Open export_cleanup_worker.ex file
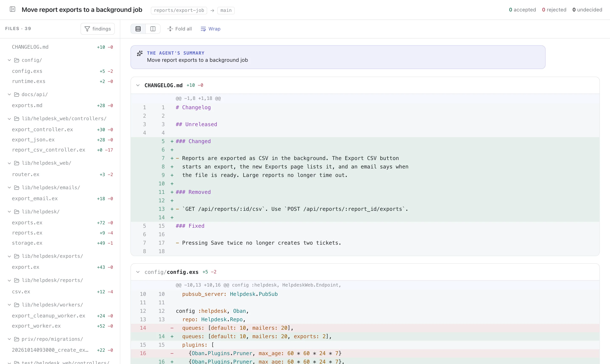 60,316
